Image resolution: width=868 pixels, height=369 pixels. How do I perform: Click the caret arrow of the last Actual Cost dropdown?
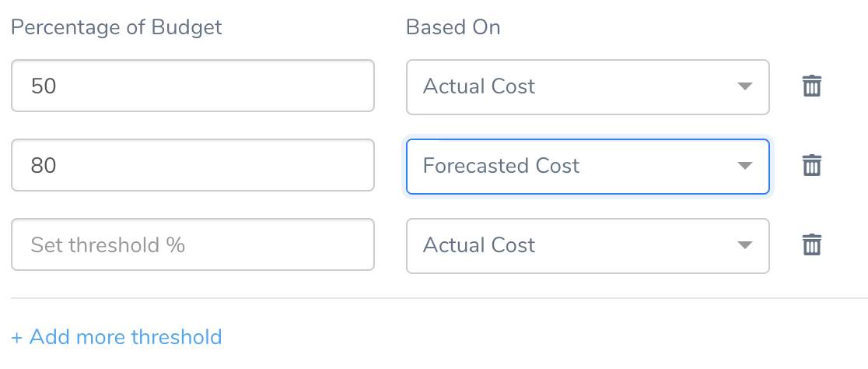point(745,245)
